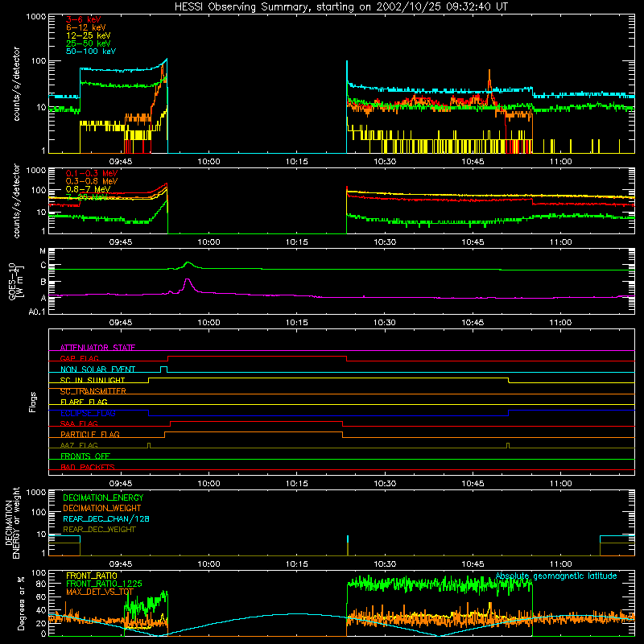Select the REAR_DEC_WEIGHT legend label
Screen dimensions: 644x644
[99, 530]
